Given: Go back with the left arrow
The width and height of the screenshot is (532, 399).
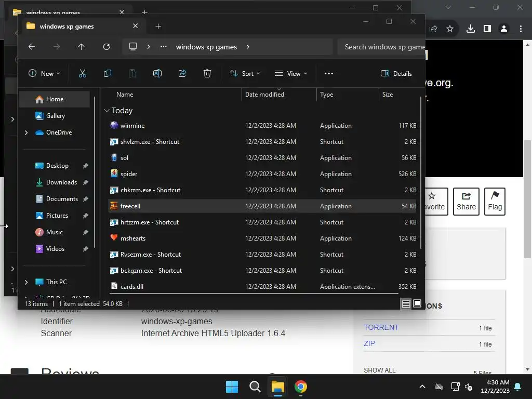Looking at the screenshot, I should pos(32,47).
